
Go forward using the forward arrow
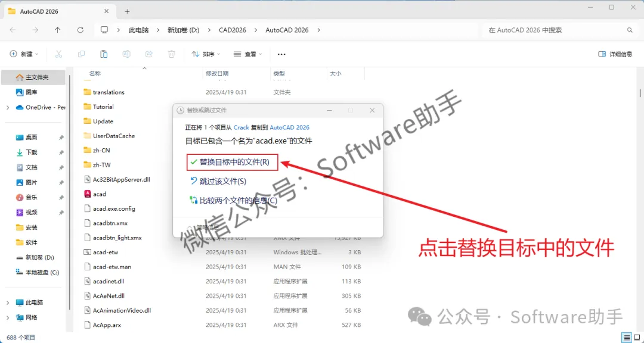pyautogui.click(x=35, y=30)
